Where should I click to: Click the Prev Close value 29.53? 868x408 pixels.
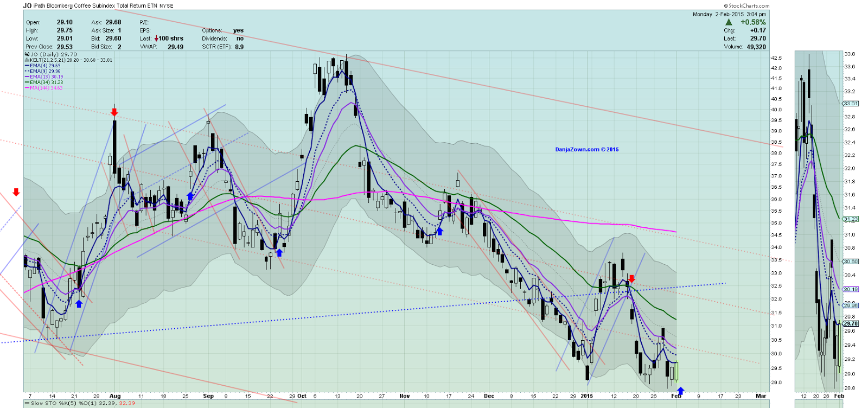click(x=65, y=47)
